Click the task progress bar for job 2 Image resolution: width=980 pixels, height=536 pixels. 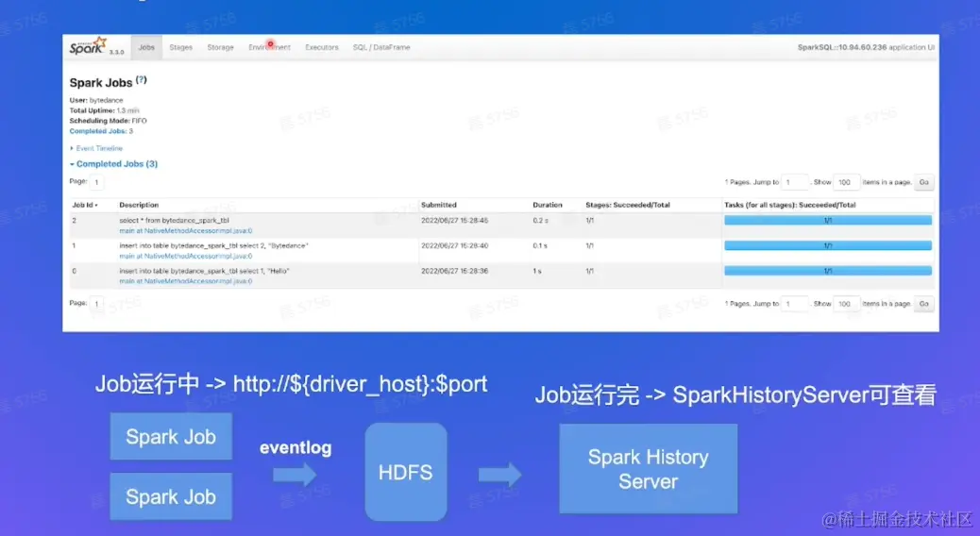(x=827, y=221)
